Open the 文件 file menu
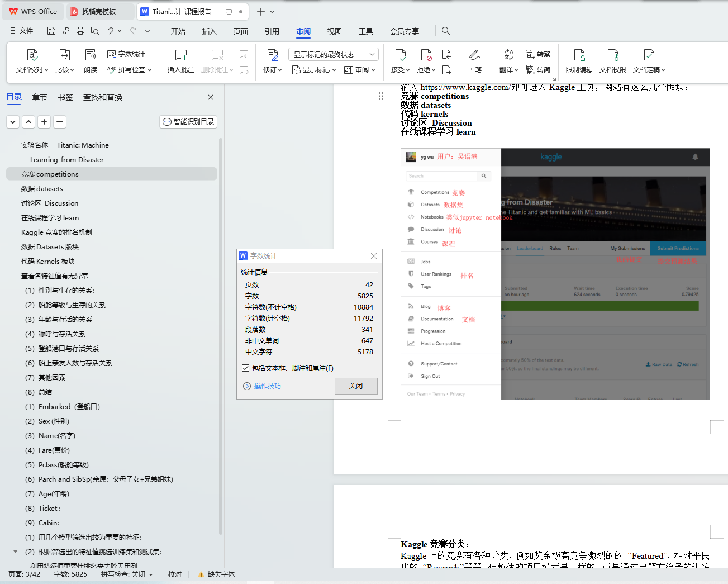 [21, 31]
